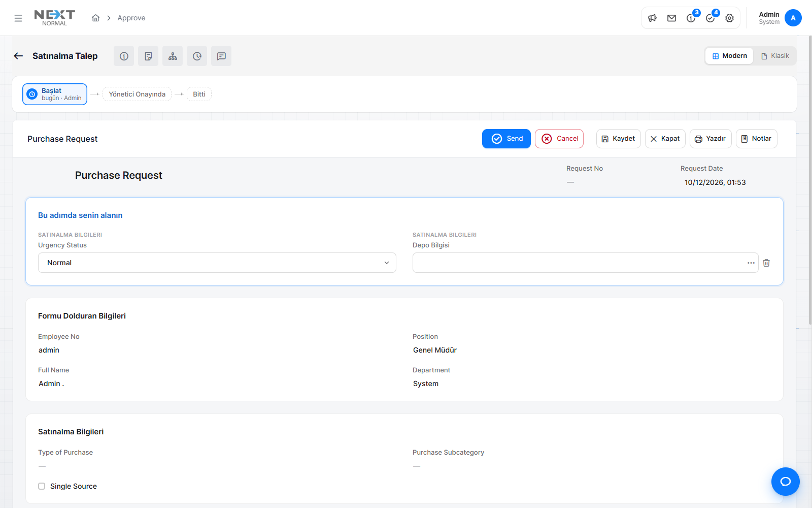
Task: Go to home via house icon
Action: (x=95, y=18)
